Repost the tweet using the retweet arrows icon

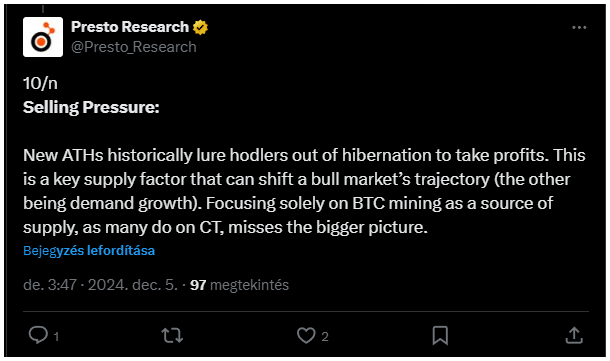172,335
